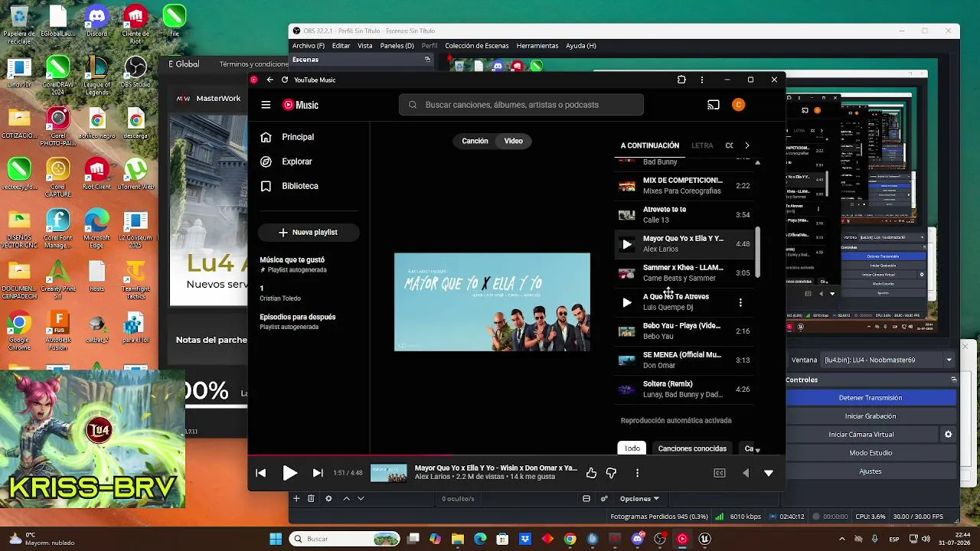Dislike the current song with thumbs down
Viewport: 980px width, 551px height.
611,473
